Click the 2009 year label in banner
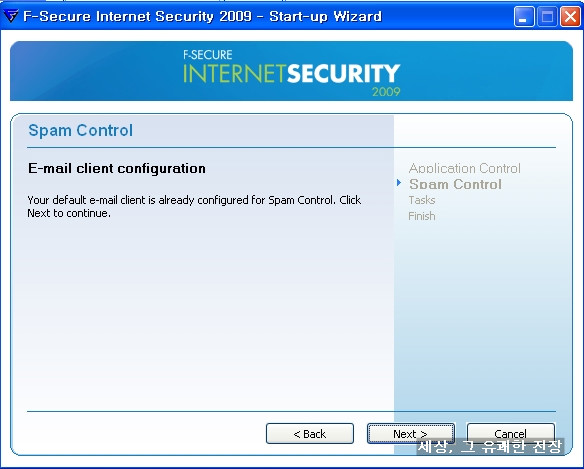The width and height of the screenshot is (584, 469). 386,92
